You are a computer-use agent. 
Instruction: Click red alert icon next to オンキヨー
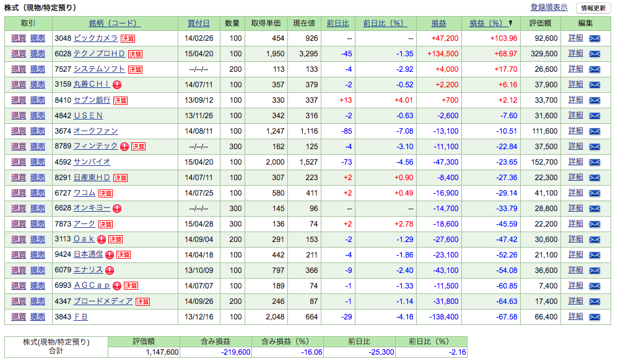[x=117, y=209]
